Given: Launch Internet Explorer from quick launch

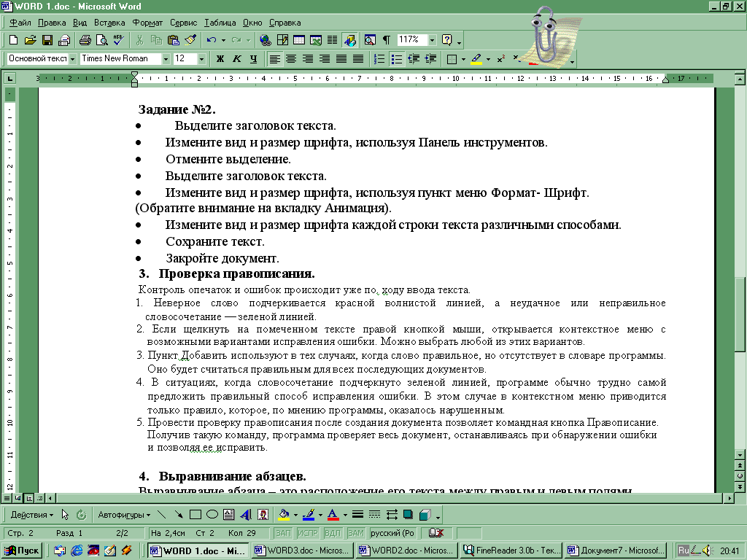Looking at the screenshot, I should (76, 551).
